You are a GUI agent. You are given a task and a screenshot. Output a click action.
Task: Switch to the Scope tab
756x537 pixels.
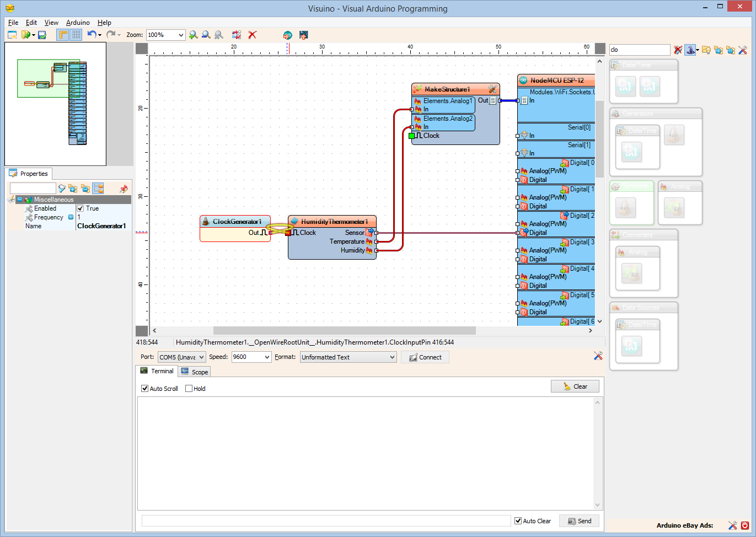(x=194, y=372)
